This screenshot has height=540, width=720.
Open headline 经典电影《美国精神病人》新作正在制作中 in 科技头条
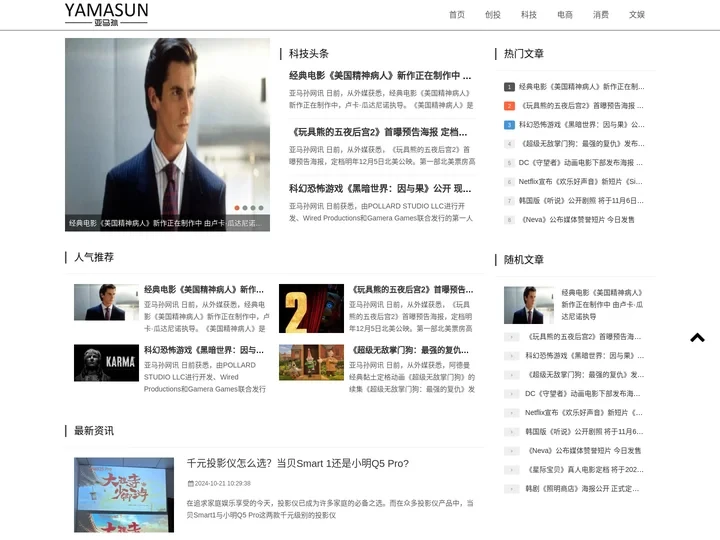pos(380,75)
